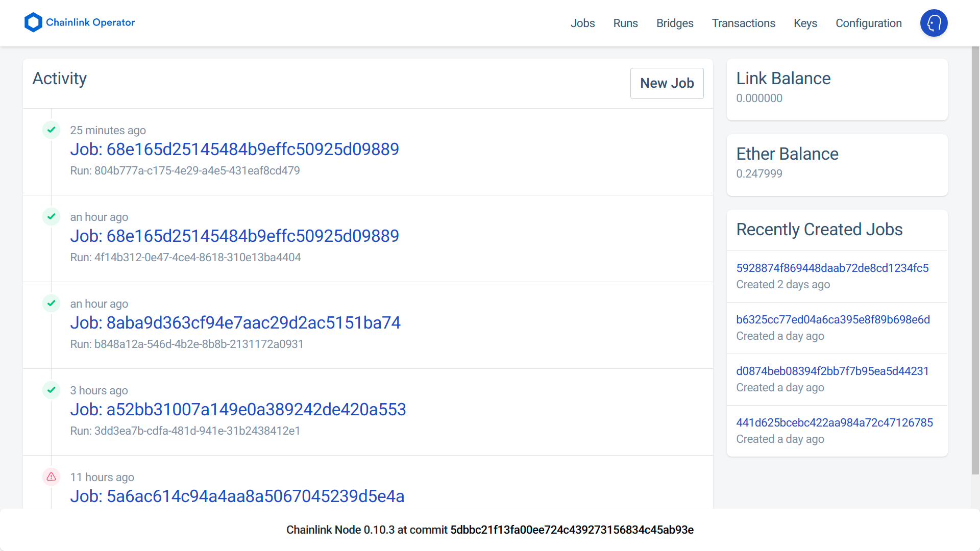This screenshot has height=551, width=980.
Task: Open recent job 441d625bcebc422aa984a72c47126785
Action: tap(834, 423)
